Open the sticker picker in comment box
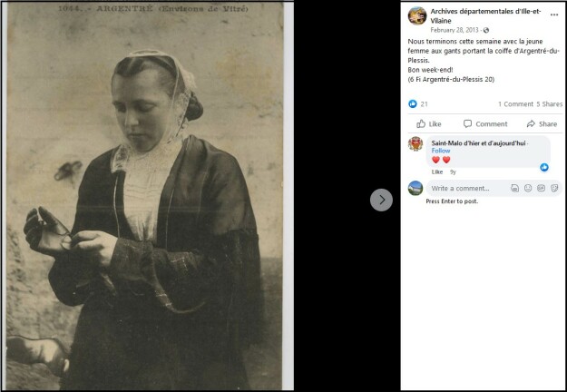 (x=554, y=188)
